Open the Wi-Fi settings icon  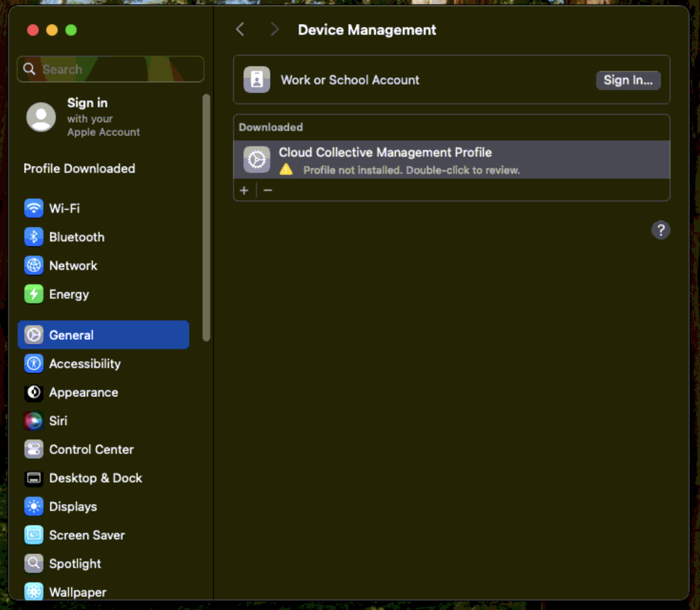(x=33, y=208)
